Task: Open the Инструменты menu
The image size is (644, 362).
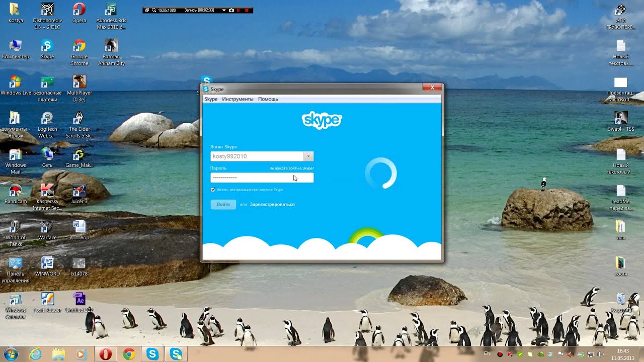Action: coord(237,99)
